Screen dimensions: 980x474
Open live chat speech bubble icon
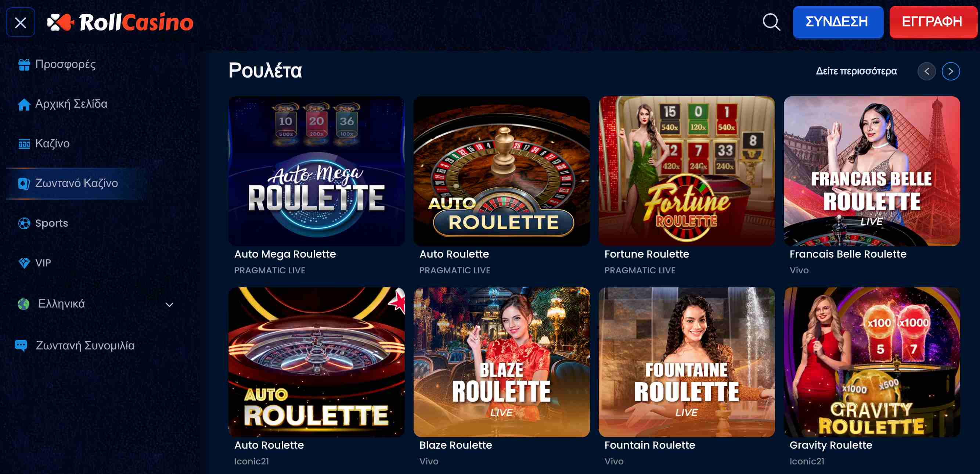(x=21, y=345)
